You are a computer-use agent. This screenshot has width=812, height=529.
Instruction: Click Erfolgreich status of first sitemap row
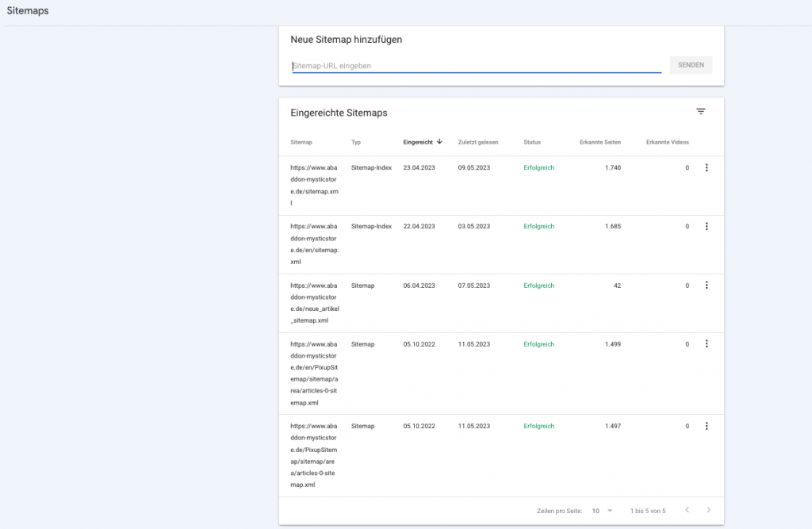click(x=539, y=168)
